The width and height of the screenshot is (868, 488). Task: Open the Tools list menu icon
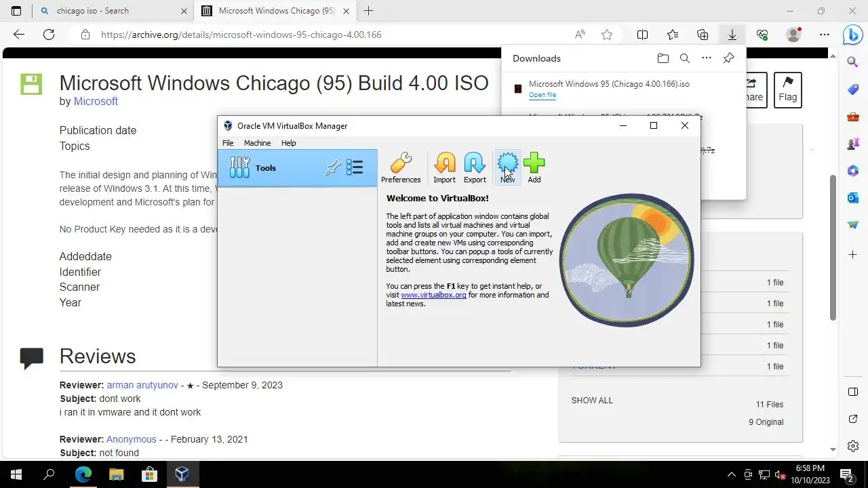pyautogui.click(x=355, y=167)
